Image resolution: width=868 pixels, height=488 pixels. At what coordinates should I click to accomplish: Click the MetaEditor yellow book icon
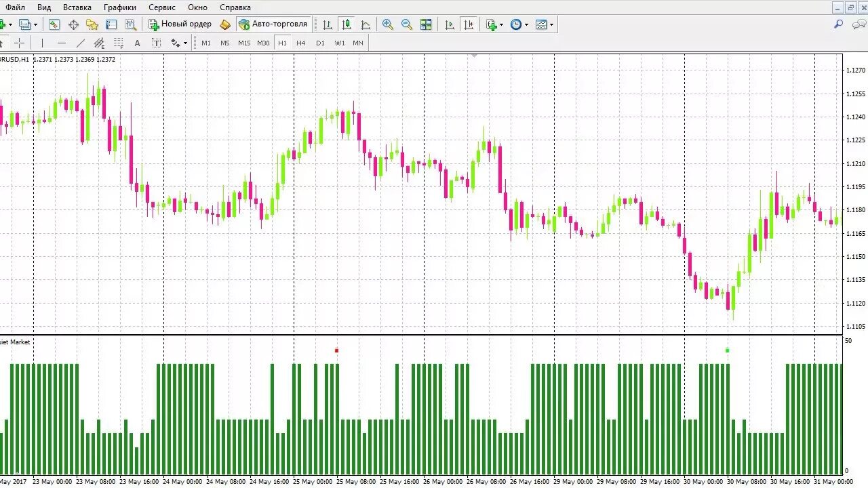tap(226, 24)
